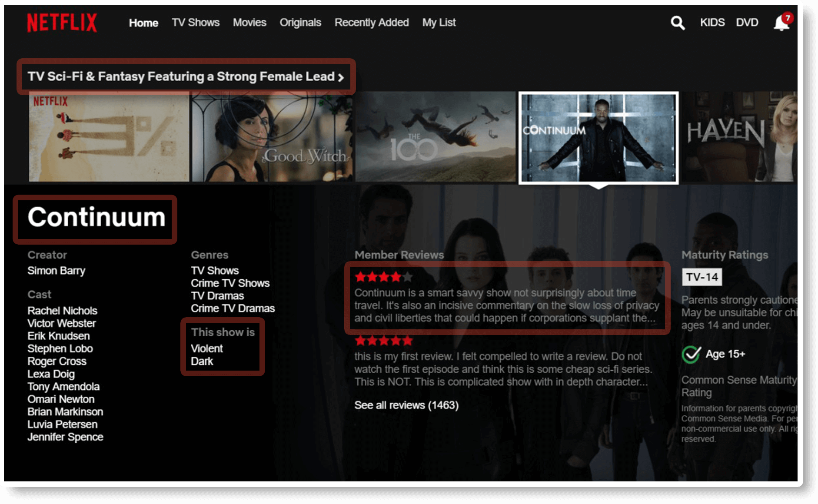This screenshot has width=818, height=504.
Task: Open the Movies menu item
Action: [249, 23]
